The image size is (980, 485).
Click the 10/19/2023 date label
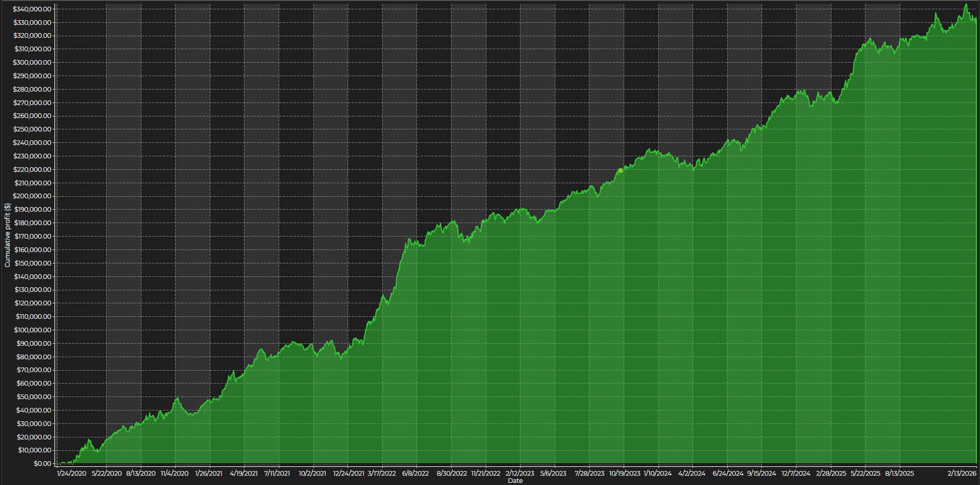(624, 473)
